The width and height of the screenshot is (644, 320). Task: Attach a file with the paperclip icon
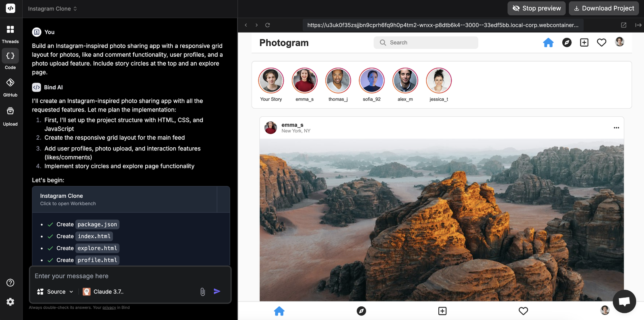[x=202, y=292]
